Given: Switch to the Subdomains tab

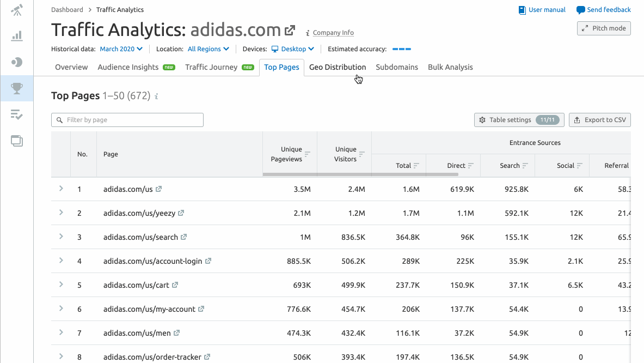Looking at the screenshot, I should 397,68.
